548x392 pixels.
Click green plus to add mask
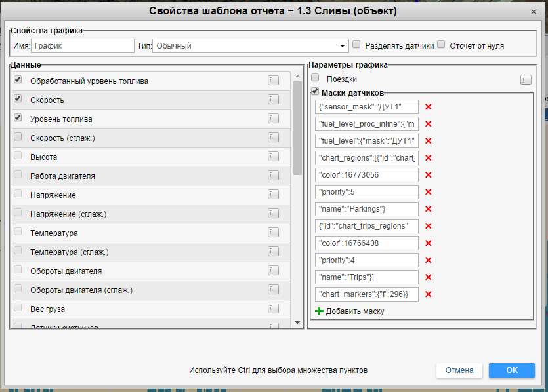coord(320,311)
